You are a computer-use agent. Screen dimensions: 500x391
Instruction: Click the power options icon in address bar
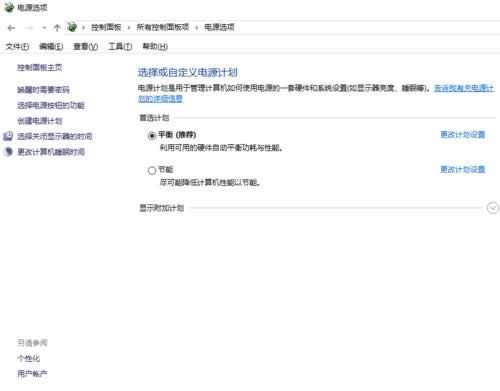[x=72, y=27]
